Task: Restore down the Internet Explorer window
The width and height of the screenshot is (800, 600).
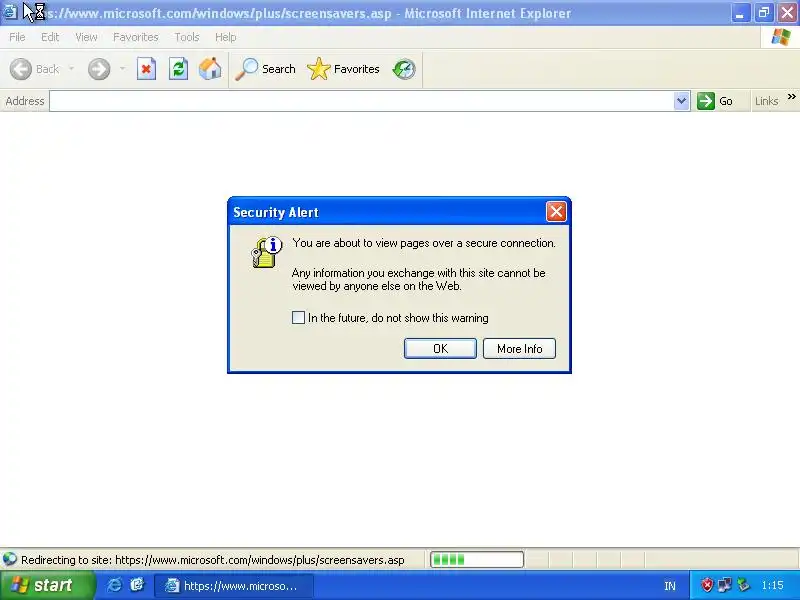Action: pos(764,12)
